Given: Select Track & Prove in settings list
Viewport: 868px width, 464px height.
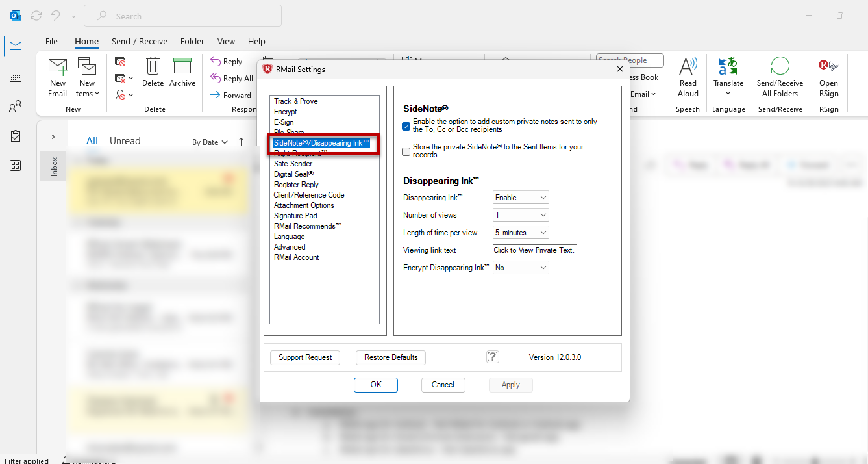Looking at the screenshot, I should coord(295,101).
